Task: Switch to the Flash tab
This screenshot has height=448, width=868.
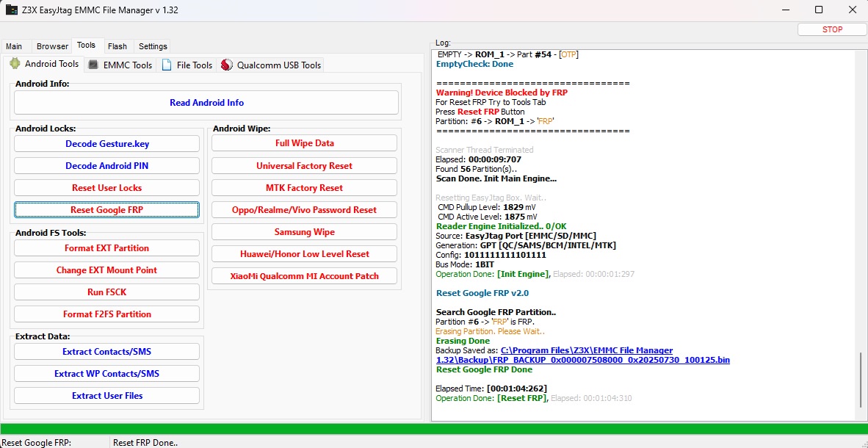Action: click(x=117, y=46)
